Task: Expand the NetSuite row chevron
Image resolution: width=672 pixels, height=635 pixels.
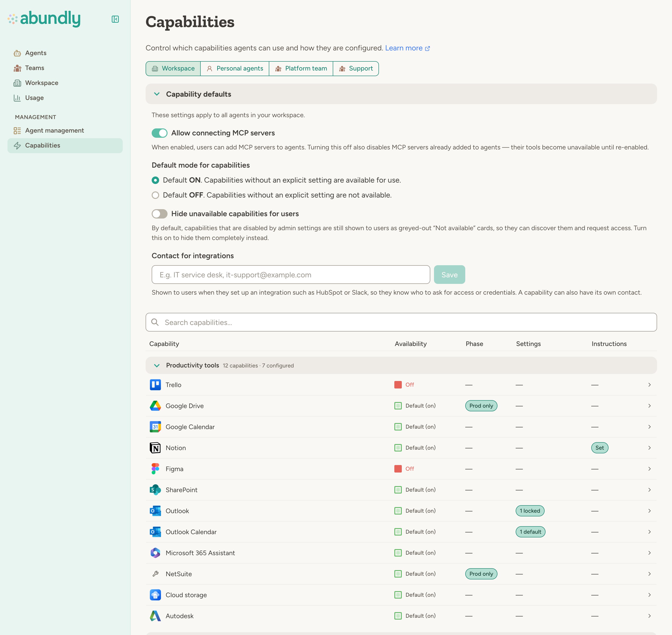Action: point(649,574)
